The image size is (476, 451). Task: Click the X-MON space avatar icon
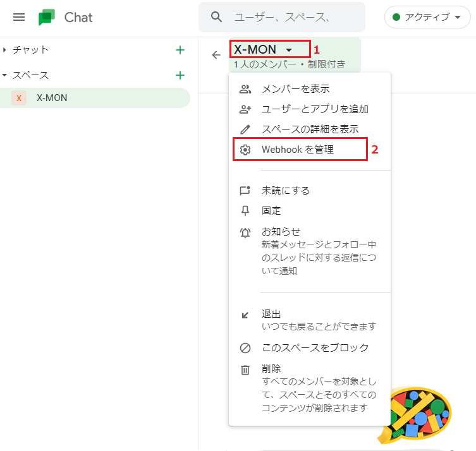[x=19, y=98]
